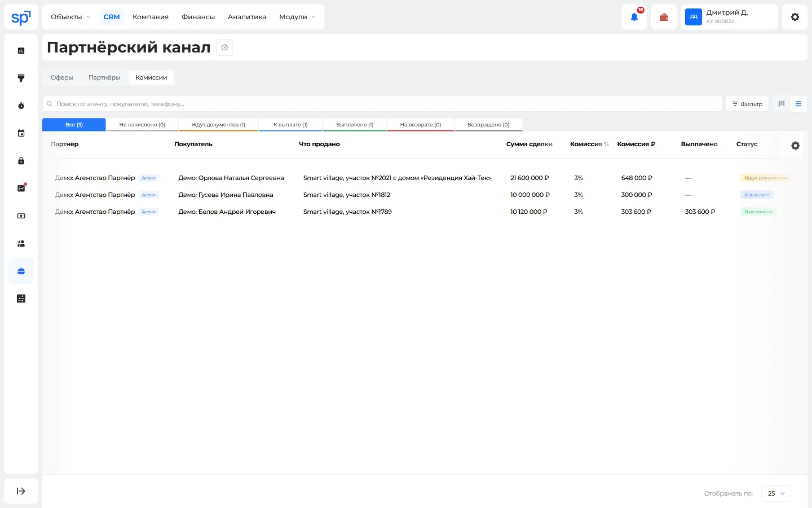The image size is (812, 508).
Task: Click the banknote icon in the sidebar
Action: [x=21, y=216]
